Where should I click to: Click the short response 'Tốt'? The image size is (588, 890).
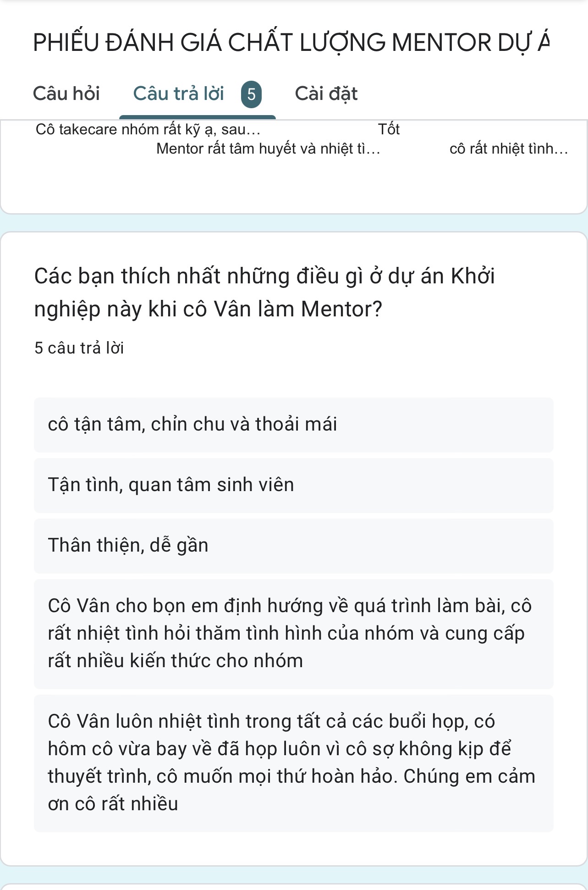tap(389, 130)
